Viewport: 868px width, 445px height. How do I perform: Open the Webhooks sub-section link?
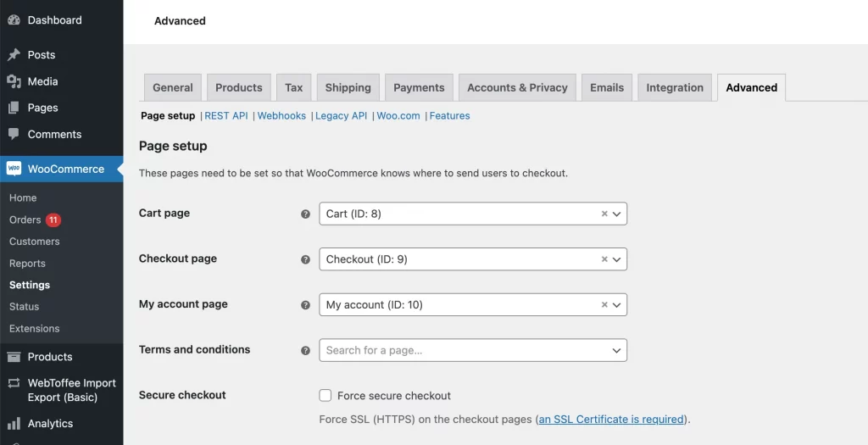point(281,115)
